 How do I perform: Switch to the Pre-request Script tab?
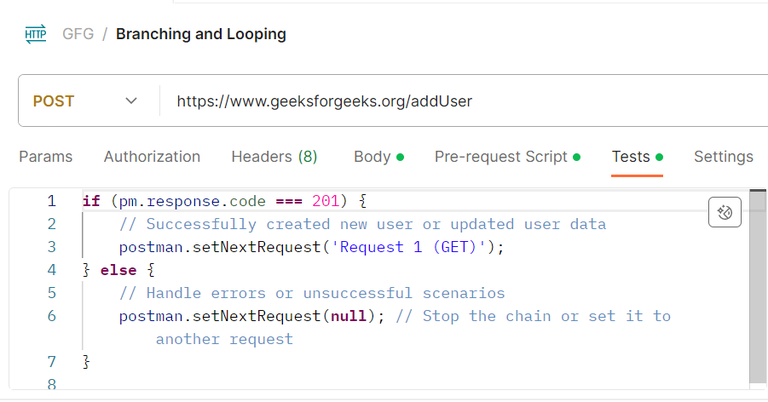point(507,157)
